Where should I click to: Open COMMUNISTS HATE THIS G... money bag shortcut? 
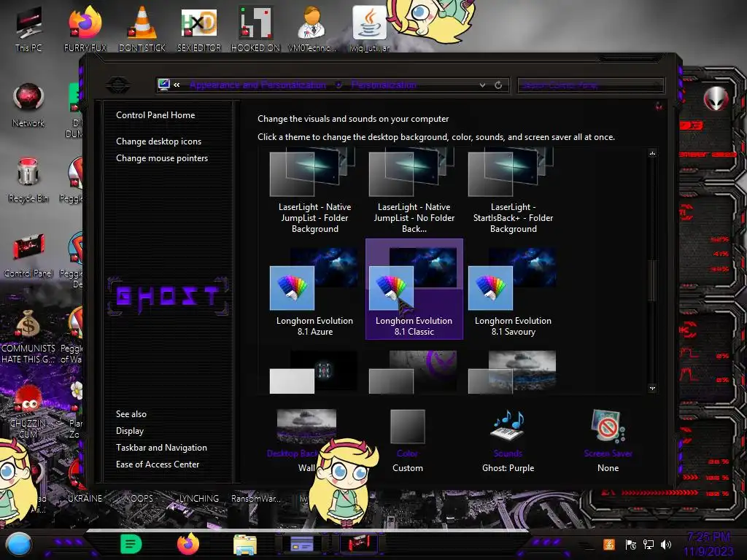[x=28, y=336]
